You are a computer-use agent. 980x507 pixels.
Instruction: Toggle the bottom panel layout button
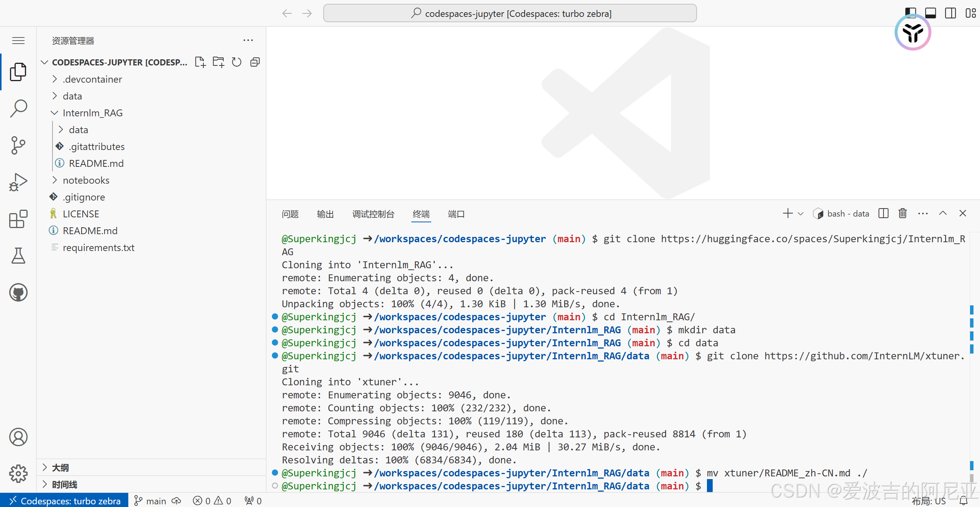930,13
